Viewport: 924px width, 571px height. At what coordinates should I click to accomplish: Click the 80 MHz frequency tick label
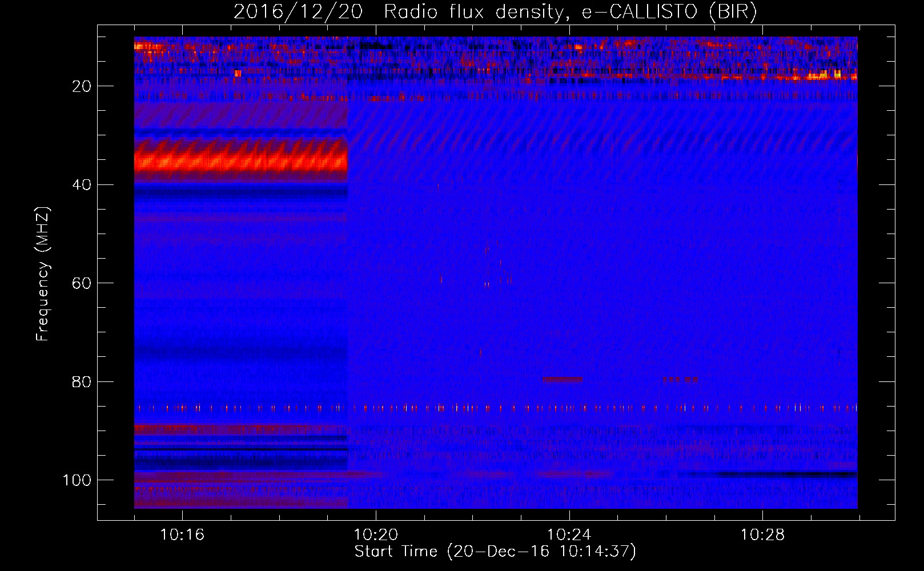(x=82, y=382)
